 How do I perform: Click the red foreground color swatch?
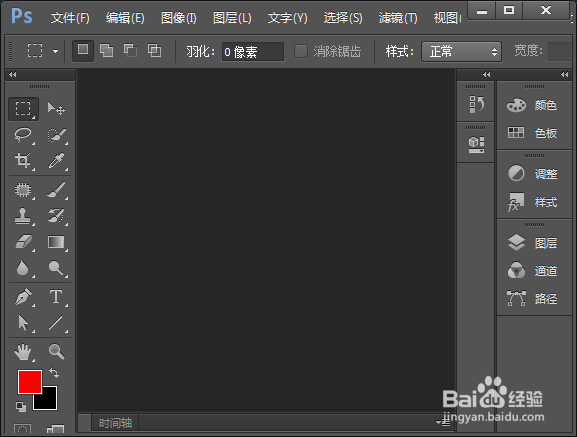point(30,382)
